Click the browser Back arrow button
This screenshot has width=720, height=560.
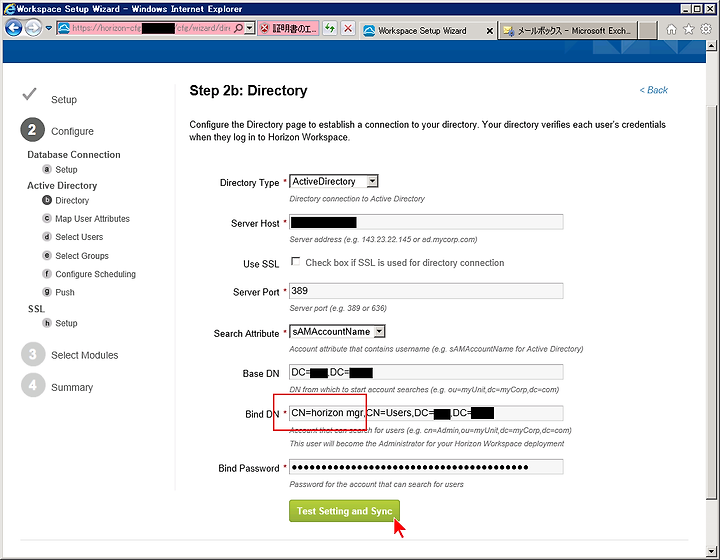pyautogui.click(x=13, y=28)
